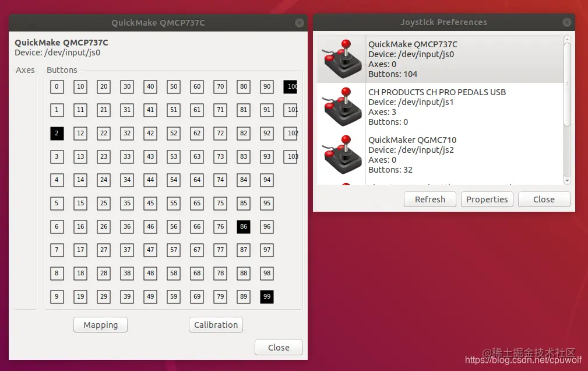Click button indicator 67

click(197, 250)
